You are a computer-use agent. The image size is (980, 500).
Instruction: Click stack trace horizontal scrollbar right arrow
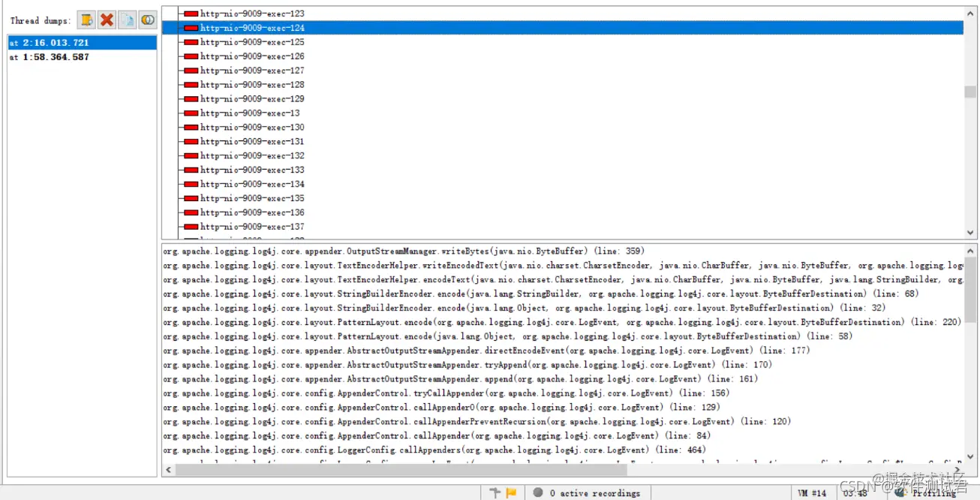click(957, 470)
